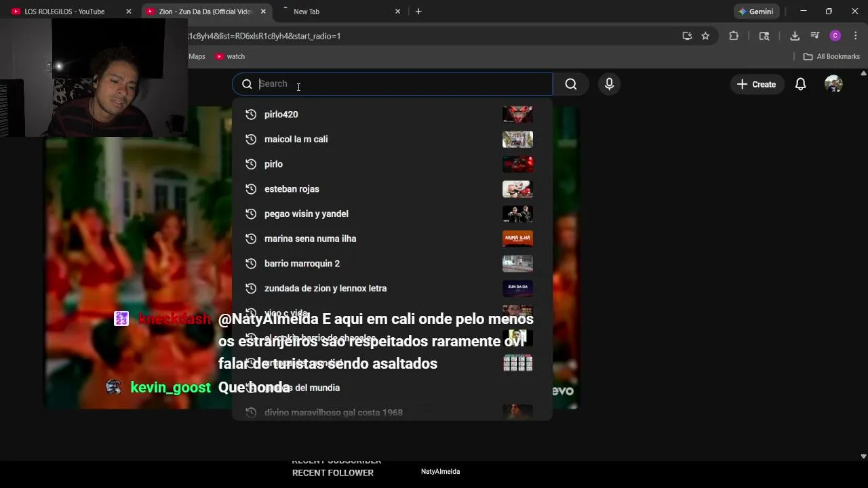This screenshot has width=868, height=488.
Task: Open the 'watch' YouTube bookmark
Action: [x=230, y=56]
